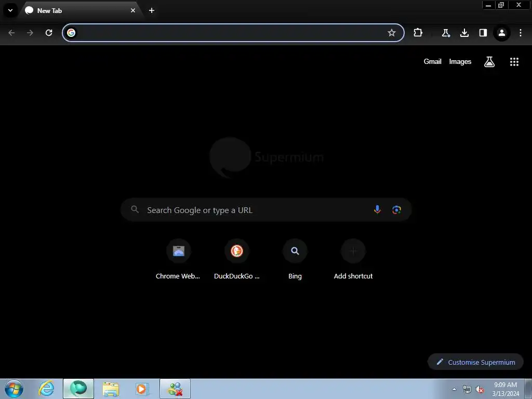Viewport: 532px width, 399px height.
Task: Go back with the back arrow
Action: (x=11, y=33)
